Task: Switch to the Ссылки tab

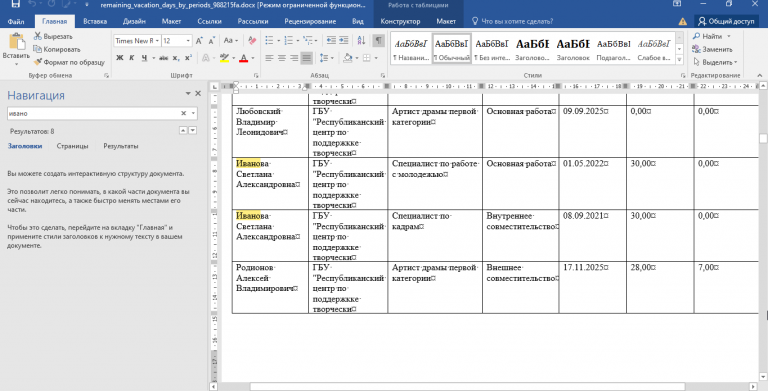Action: [x=209, y=22]
